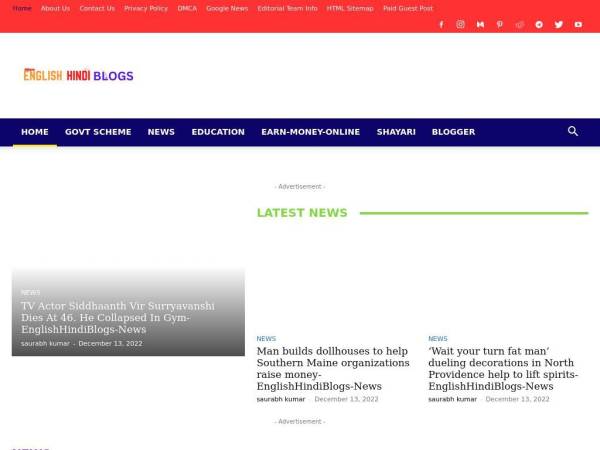Screen dimensions: 600x450
Task: Click the search magnifier icon
Action: [573, 131]
